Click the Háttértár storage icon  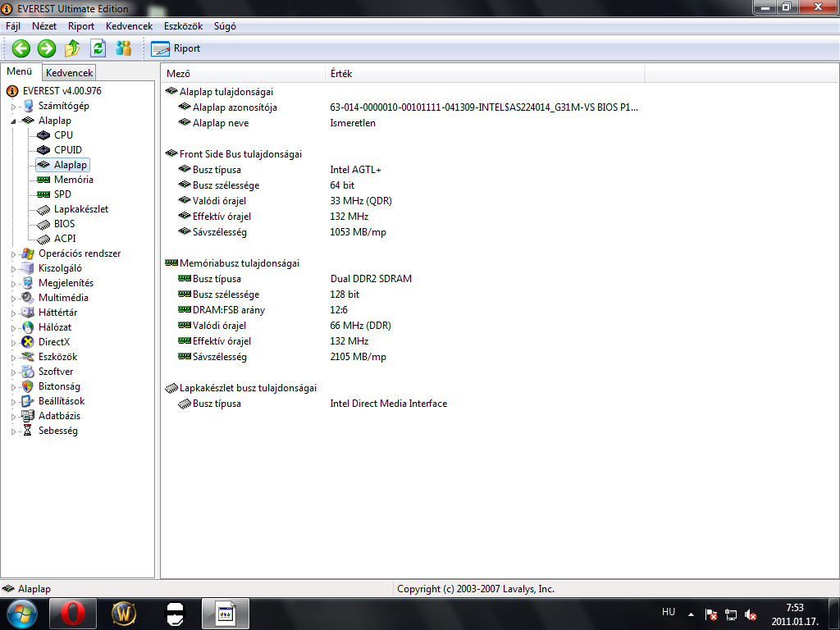click(x=28, y=313)
